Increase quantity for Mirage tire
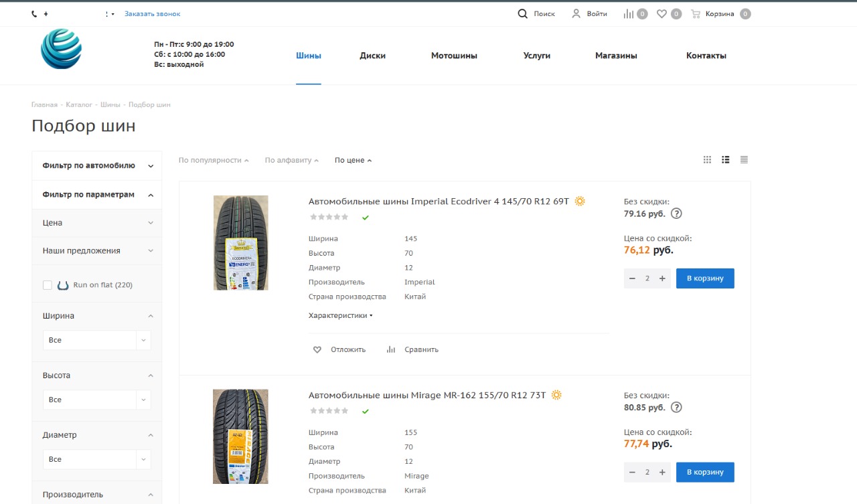This screenshot has height=504, width=857. pos(662,472)
